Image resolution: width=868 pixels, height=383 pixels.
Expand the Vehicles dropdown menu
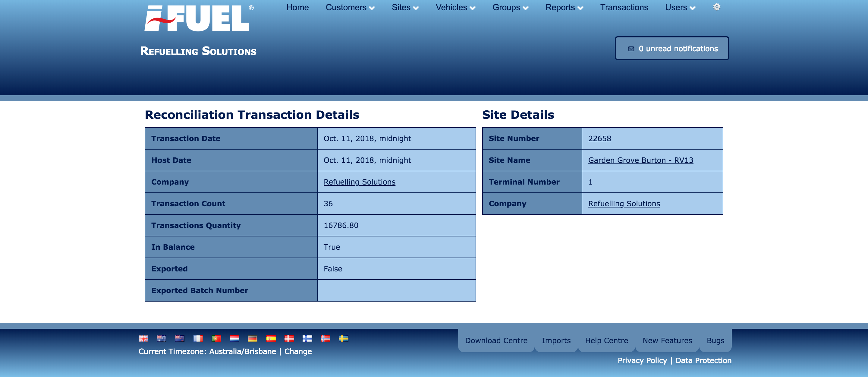[x=455, y=8]
